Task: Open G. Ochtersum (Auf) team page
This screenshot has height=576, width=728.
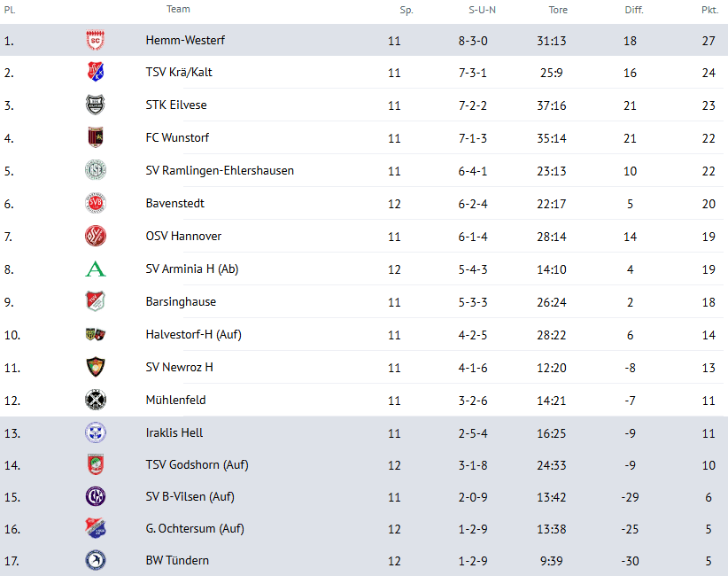Action: 197,529
